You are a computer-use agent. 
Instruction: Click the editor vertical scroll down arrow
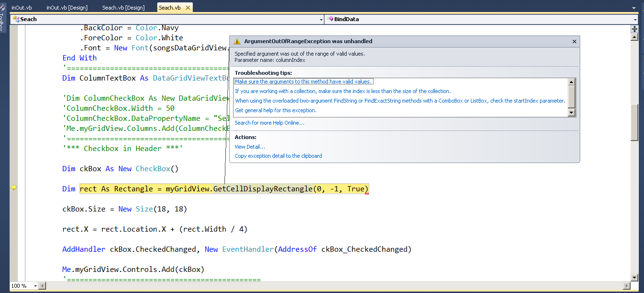(634, 277)
